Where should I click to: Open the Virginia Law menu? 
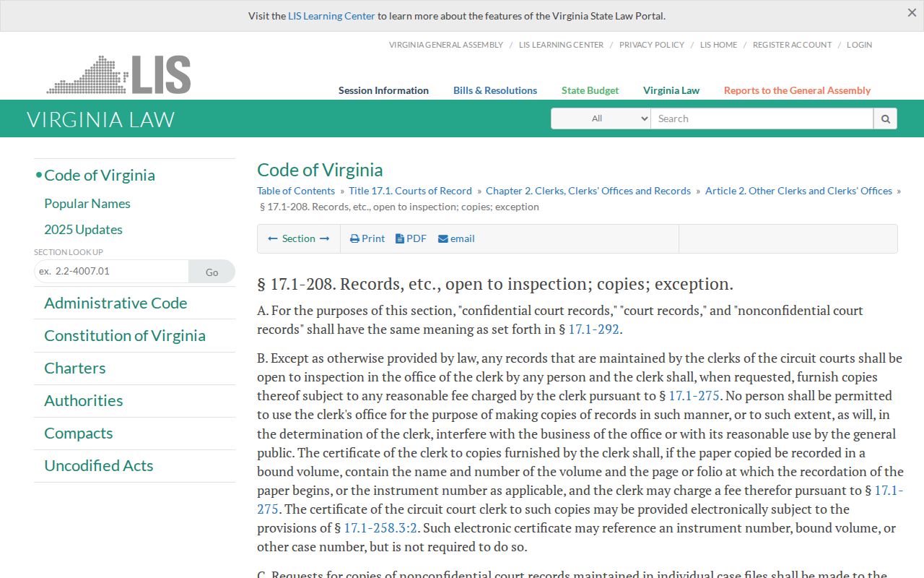[x=671, y=90]
